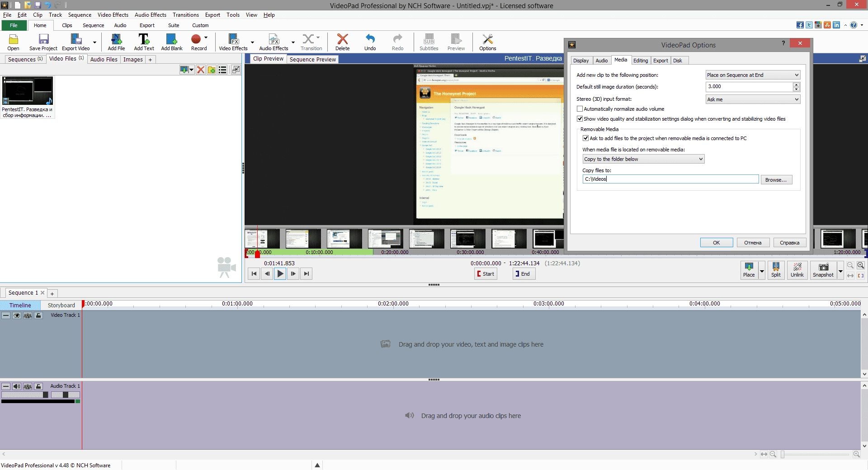Zoom in the clip preview timeline
Screen dimensions: 868x470
coord(861,265)
